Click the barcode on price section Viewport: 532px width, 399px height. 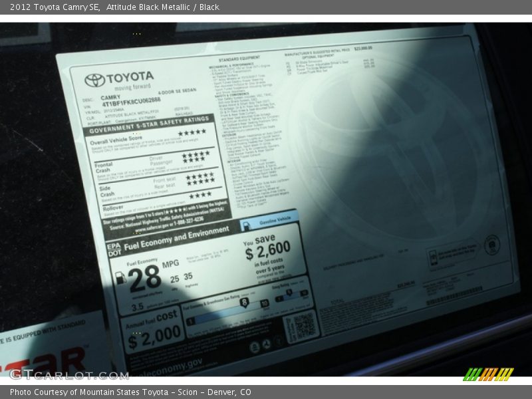point(454,295)
